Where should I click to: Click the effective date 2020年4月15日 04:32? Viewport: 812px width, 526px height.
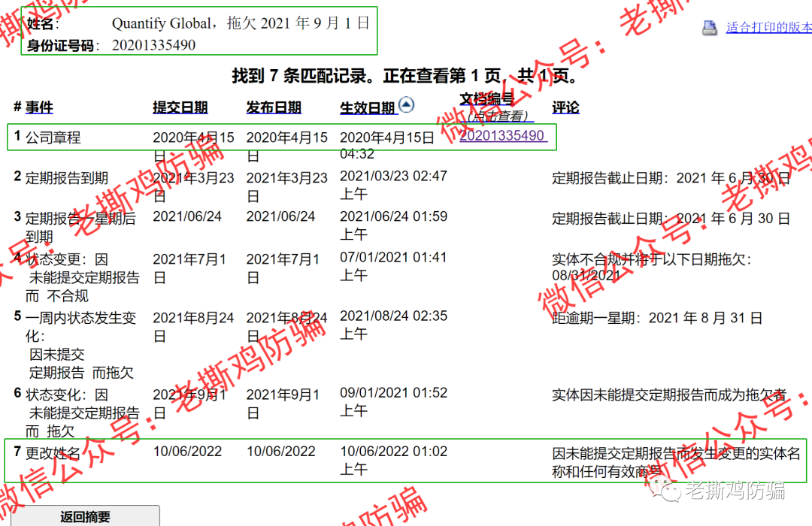(x=387, y=146)
